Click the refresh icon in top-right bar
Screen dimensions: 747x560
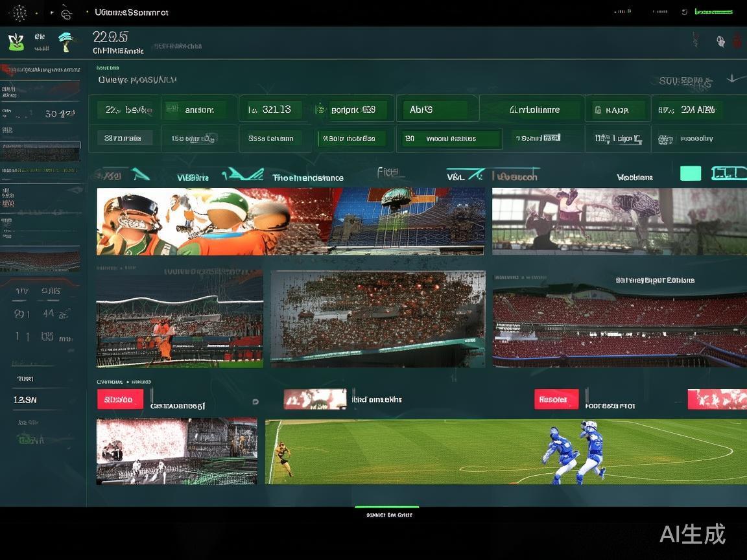(684, 12)
